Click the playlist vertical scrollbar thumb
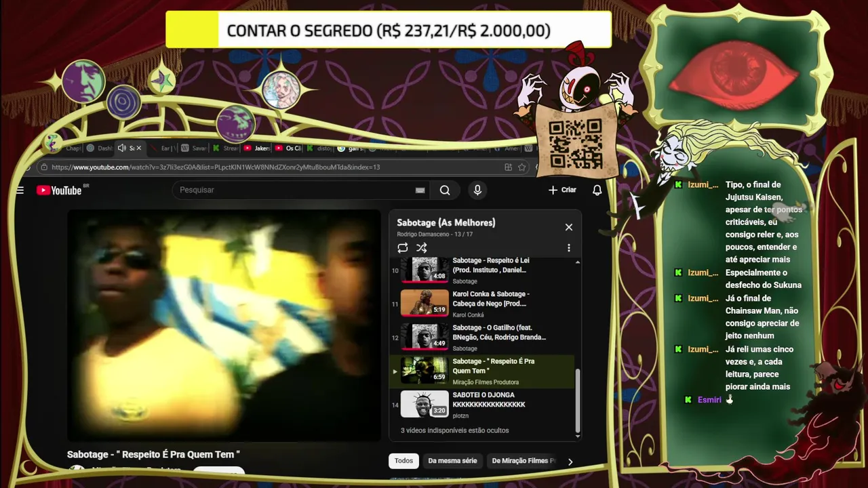This screenshot has height=488, width=868. pyautogui.click(x=577, y=400)
